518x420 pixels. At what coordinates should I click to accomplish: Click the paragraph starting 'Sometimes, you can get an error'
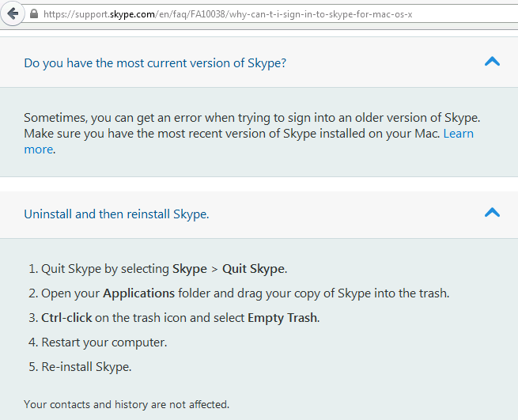(x=251, y=134)
